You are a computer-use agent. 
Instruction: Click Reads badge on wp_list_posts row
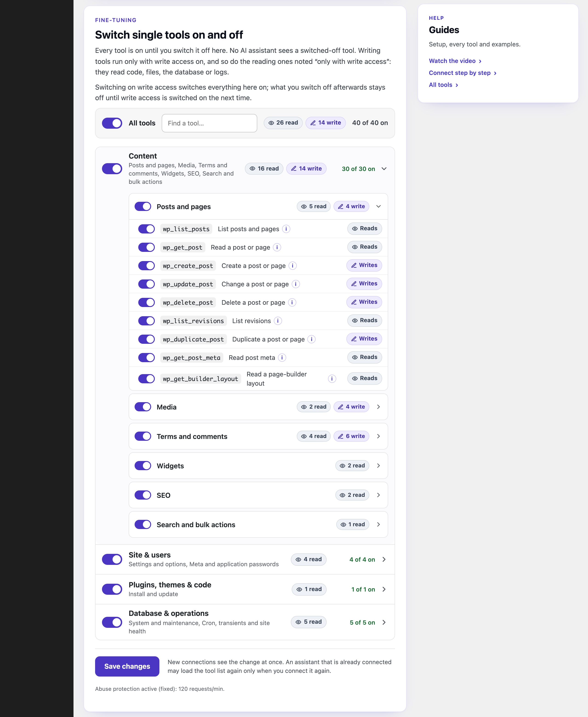(x=365, y=229)
